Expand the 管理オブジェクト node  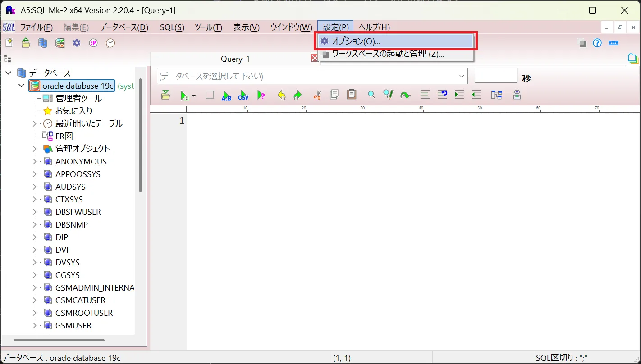coord(35,149)
